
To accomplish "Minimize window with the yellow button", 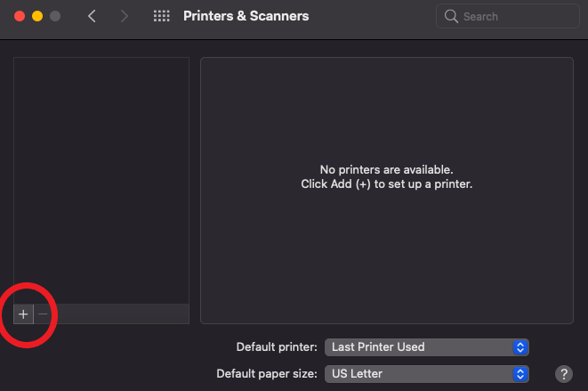I will point(37,16).
